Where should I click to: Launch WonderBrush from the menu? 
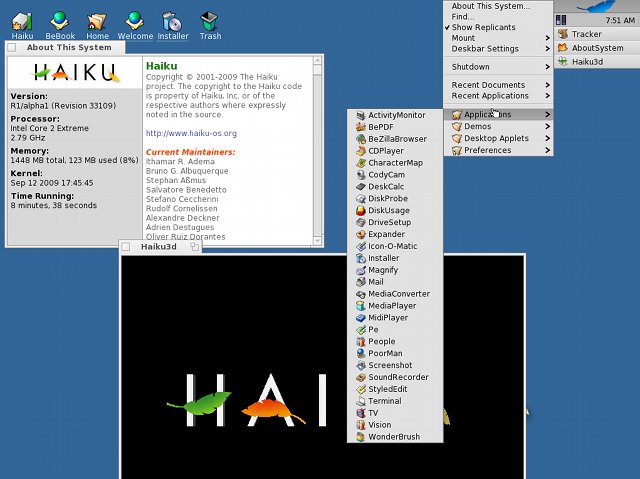coord(395,437)
